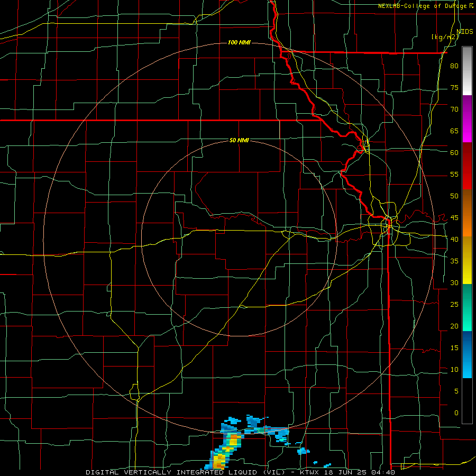Pick the green-teal segment of the color bar
476x476 pixels.
coord(467,307)
